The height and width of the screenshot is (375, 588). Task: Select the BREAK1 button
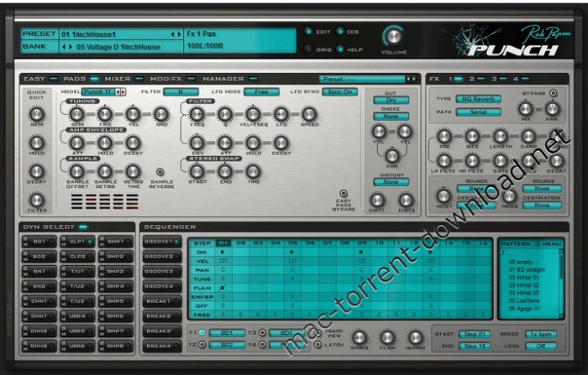click(x=161, y=301)
